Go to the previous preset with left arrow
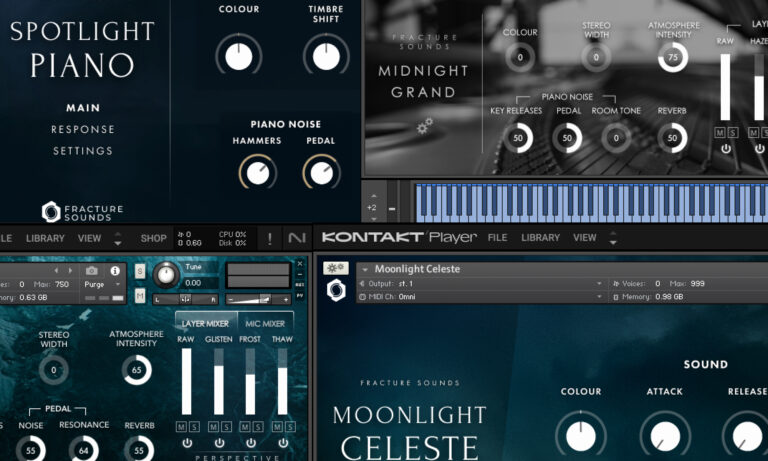 (x=56, y=270)
